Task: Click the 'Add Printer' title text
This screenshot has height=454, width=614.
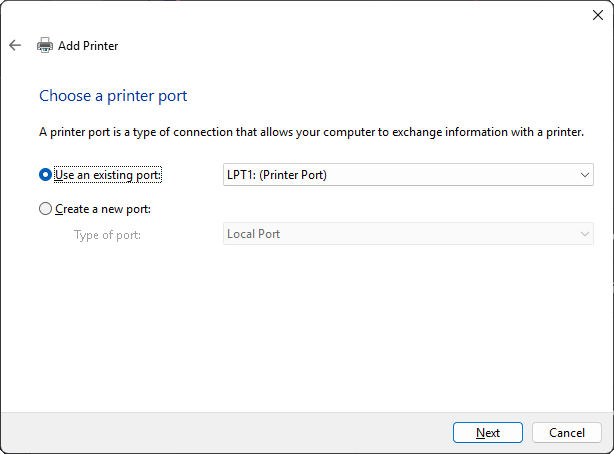Action: pyautogui.click(x=88, y=46)
